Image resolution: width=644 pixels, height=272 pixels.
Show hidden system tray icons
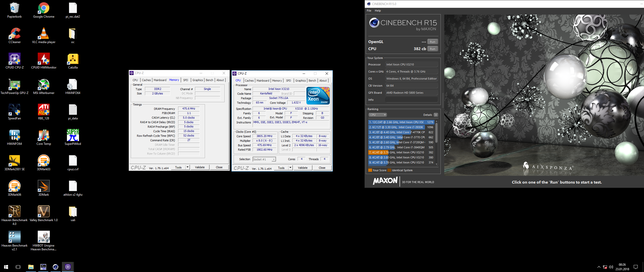coord(599,267)
